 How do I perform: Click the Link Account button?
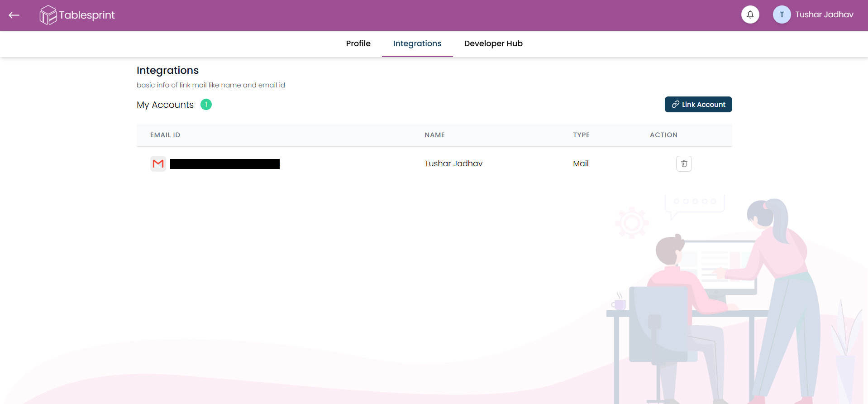click(x=698, y=105)
